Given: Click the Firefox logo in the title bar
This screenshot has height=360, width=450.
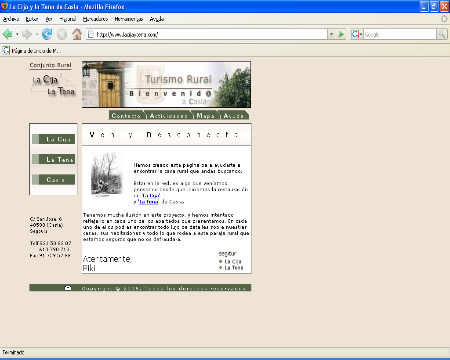Looking at the screenshot, I should pos(4,6).
